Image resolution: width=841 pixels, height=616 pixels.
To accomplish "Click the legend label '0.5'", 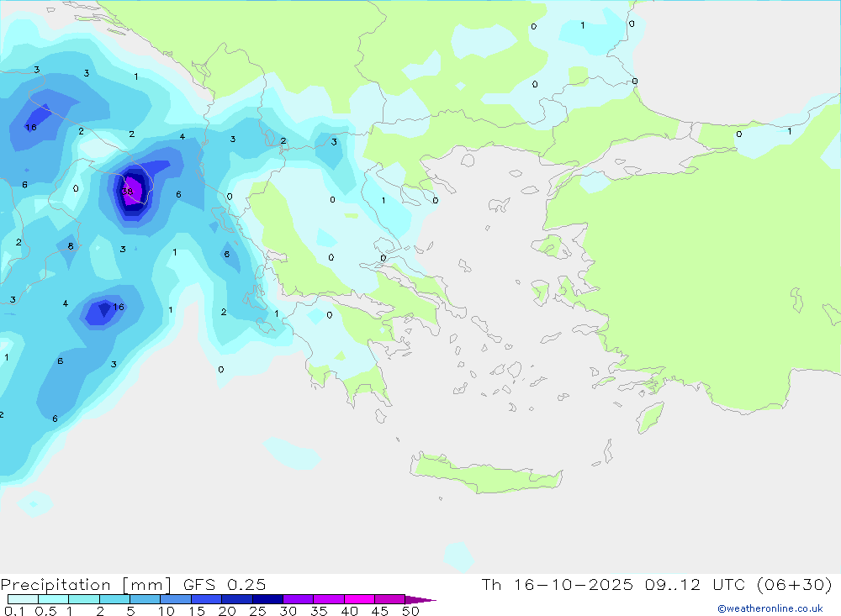I will [45, 611].
